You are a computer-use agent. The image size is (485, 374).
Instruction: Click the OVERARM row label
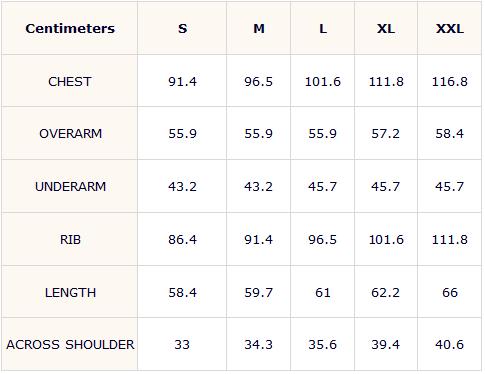tap(70, 134)
